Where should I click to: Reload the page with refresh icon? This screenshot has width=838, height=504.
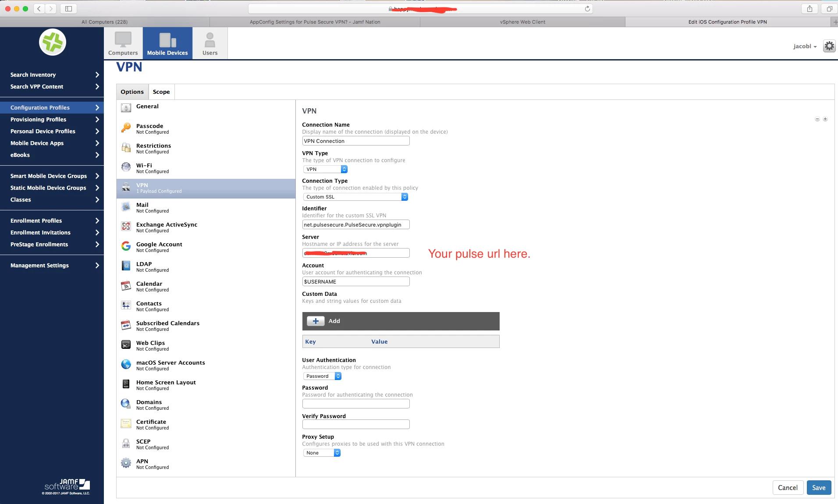[x=587, y=9]
